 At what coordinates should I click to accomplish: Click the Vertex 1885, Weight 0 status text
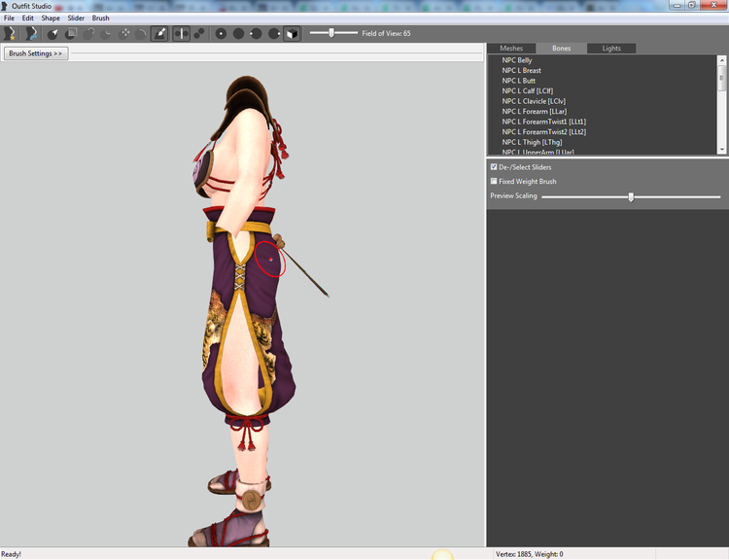coord(529,554)
